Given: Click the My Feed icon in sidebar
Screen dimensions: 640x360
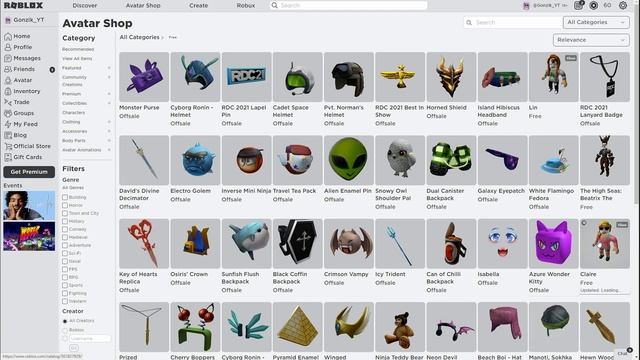Looking at the screenshot, I should click(8, 124).
